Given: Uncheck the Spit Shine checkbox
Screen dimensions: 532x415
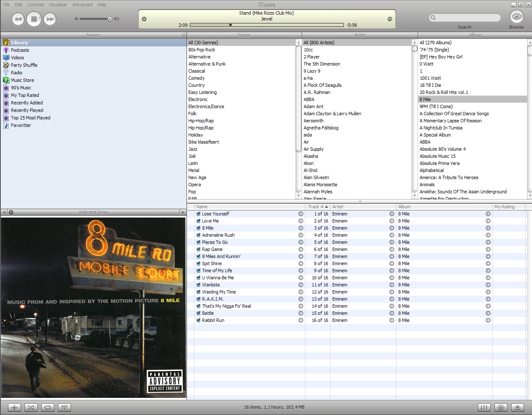Looking at the screenshot, I should (x=199, y=263).
